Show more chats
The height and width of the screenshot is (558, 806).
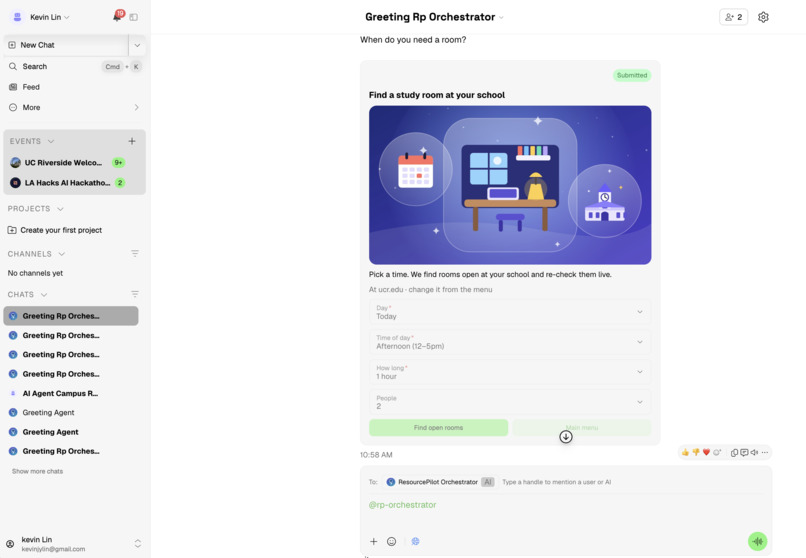pos(38,471)
